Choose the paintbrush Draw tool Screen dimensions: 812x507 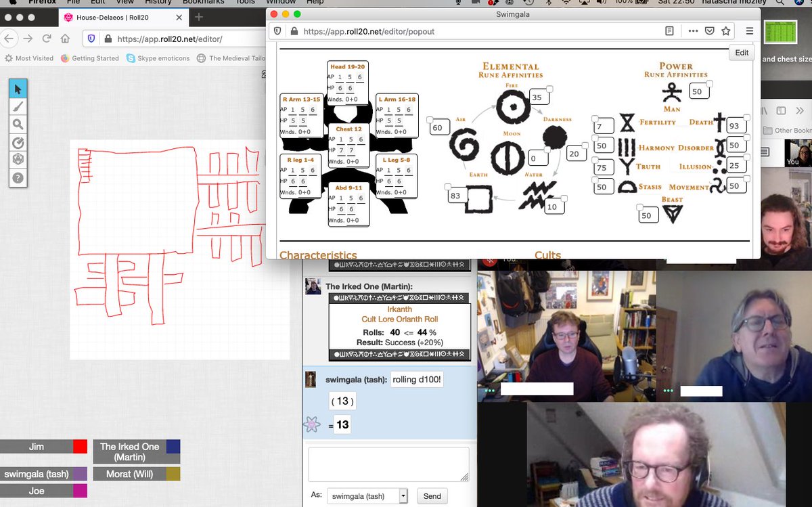pyautogui.click(x=18, y=106)
